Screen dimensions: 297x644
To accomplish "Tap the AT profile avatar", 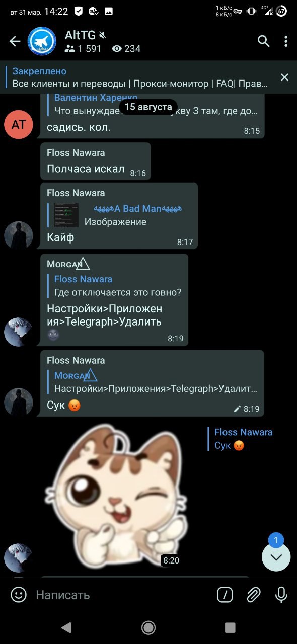I will coord(19,124).
